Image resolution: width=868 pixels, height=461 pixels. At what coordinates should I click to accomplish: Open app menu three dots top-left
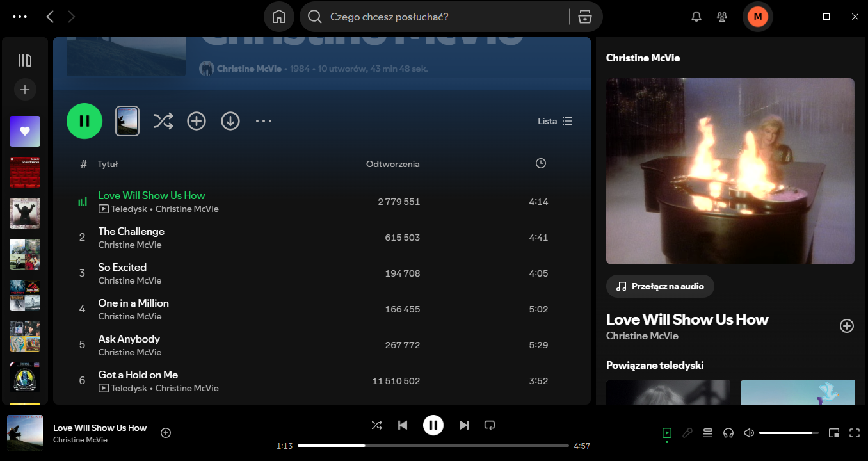(x=20, y=17)
